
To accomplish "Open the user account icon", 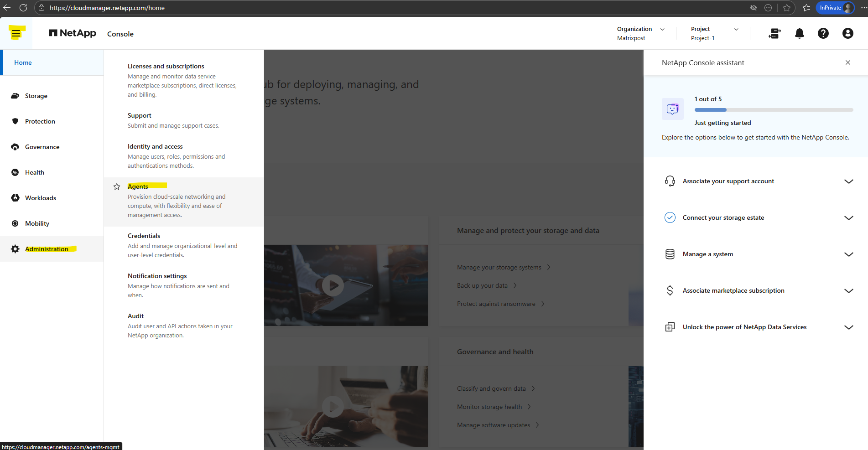I will pos(848,33).
